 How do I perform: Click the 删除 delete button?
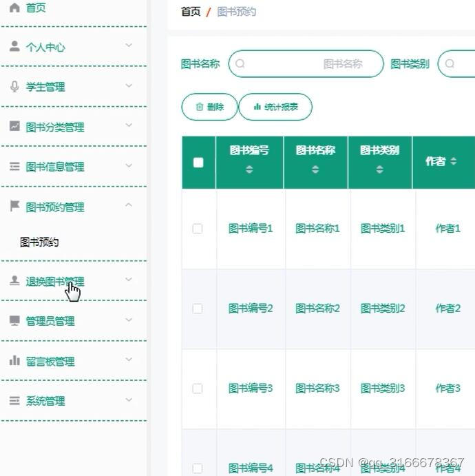coord(209,107)
